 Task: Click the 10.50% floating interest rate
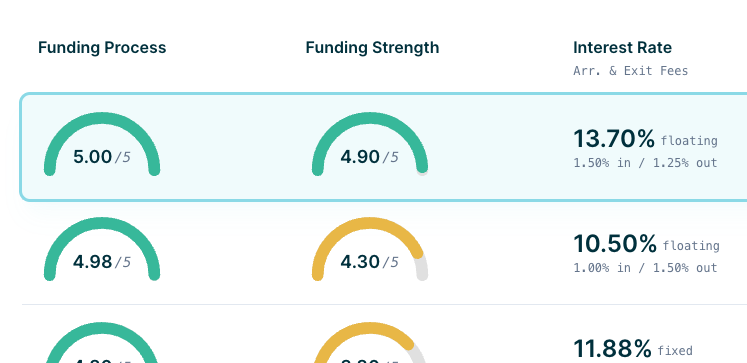coord(646,244)
